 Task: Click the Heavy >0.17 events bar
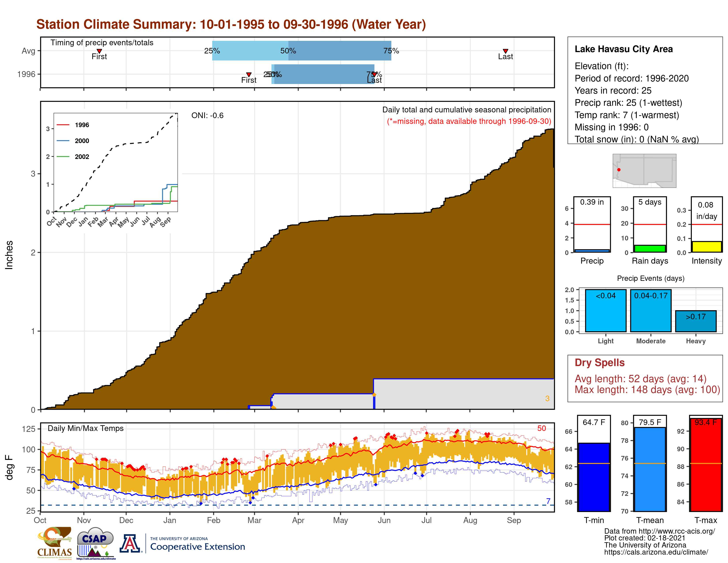(x=696, y=321)
